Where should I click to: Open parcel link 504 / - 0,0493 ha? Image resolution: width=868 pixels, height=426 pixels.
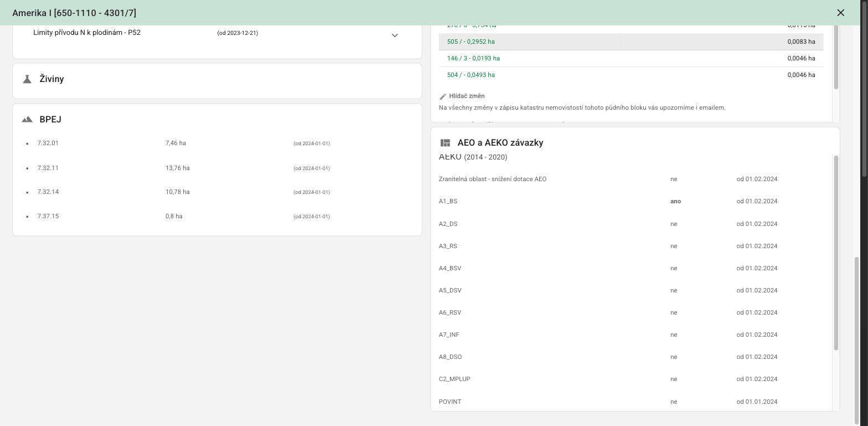click(x=471, y=75)
